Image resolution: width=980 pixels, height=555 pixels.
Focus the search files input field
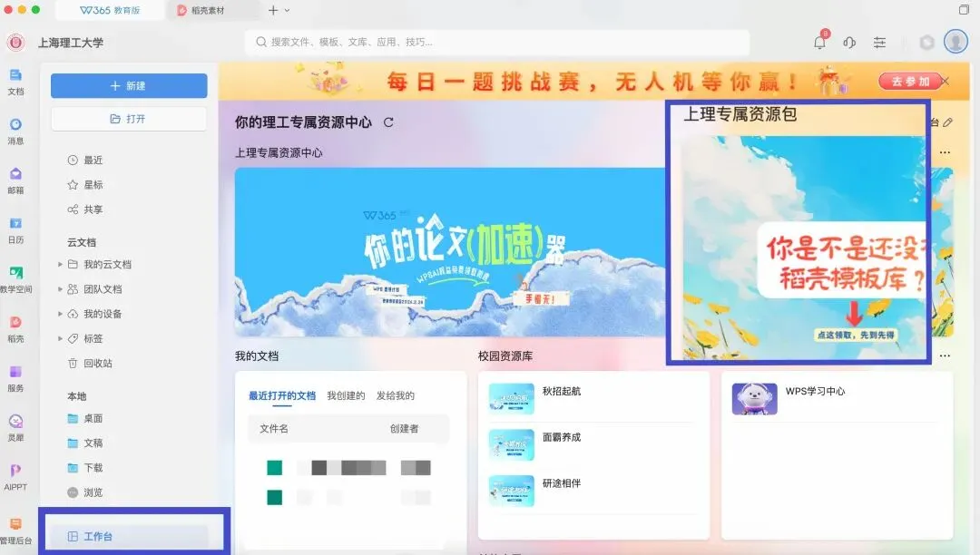pos(497,42)
